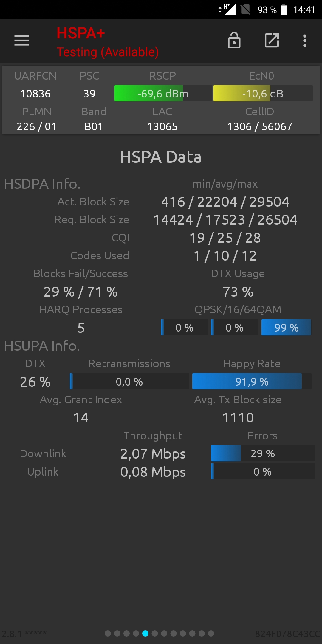Jump to the last page indicator dot
The image size is (322, 644).
211,633
